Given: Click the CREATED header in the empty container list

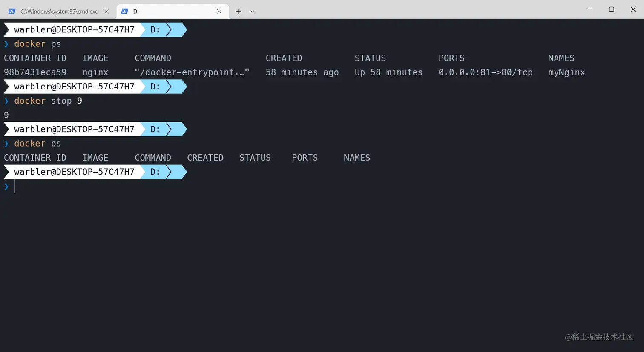Looking at the screenshot, I should pyautogui.click(x=205, y=158).
